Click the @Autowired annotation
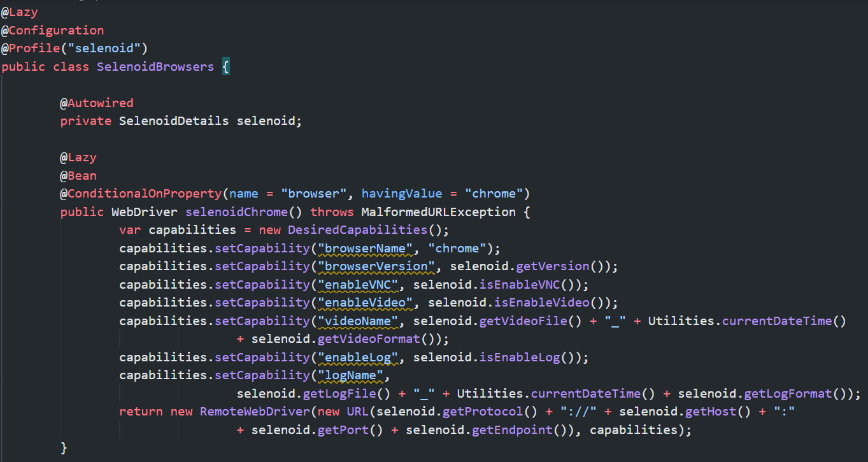The height and width of the screenshot is (462, 868). click(x=97, y=103)
